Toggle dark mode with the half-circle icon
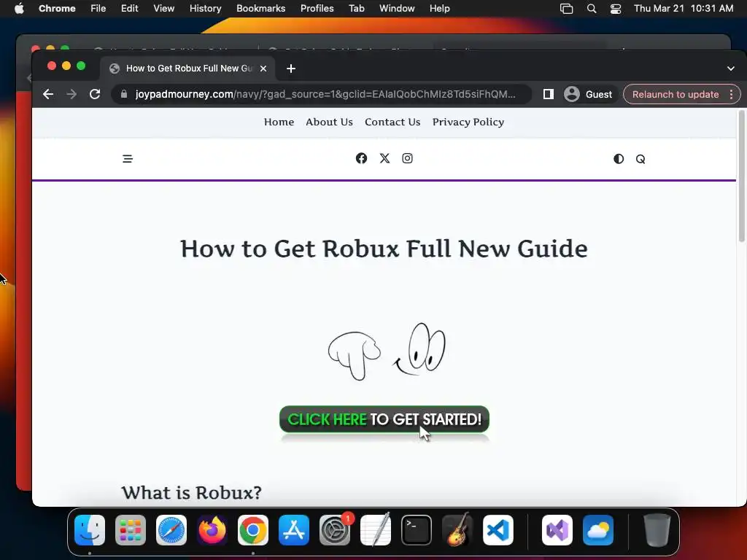Image resolution: width=747 pixels, height=560 pixels. point(619,159)
